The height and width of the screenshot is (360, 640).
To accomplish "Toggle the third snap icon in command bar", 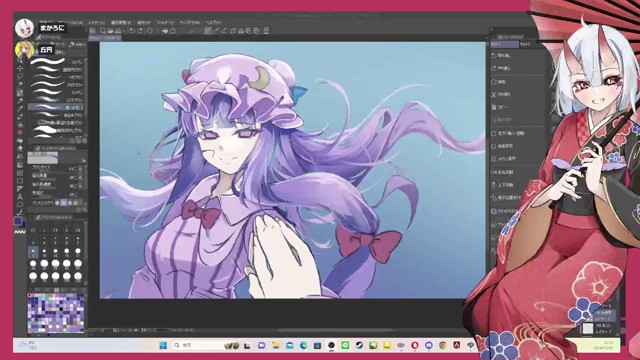I will coord(224,31).
